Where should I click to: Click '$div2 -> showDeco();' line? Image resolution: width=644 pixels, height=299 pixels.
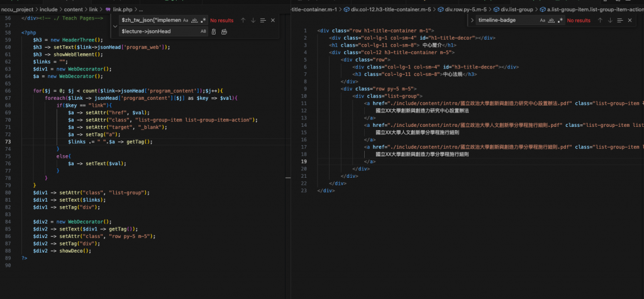click(x=62, y=251)
